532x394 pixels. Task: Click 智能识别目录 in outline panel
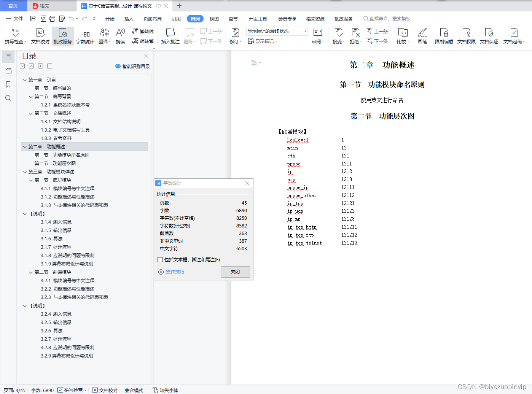coord(133,66)
